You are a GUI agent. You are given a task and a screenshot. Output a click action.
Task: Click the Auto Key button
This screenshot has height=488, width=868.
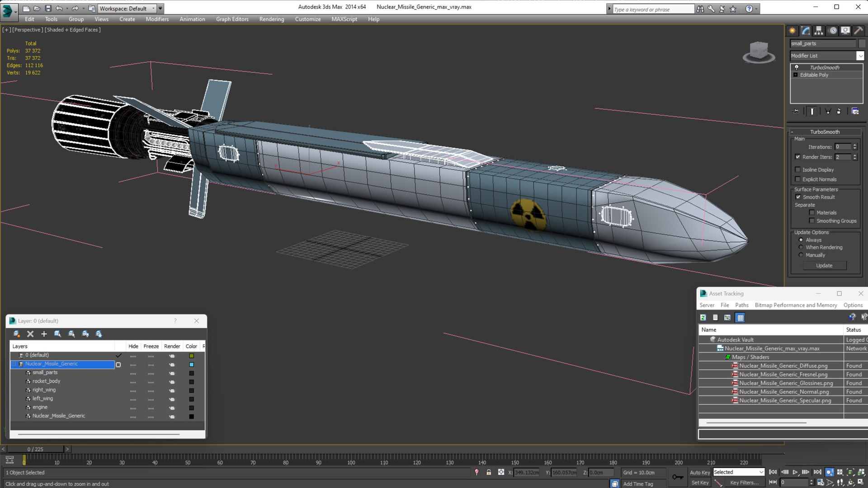[x=700, y=472]
